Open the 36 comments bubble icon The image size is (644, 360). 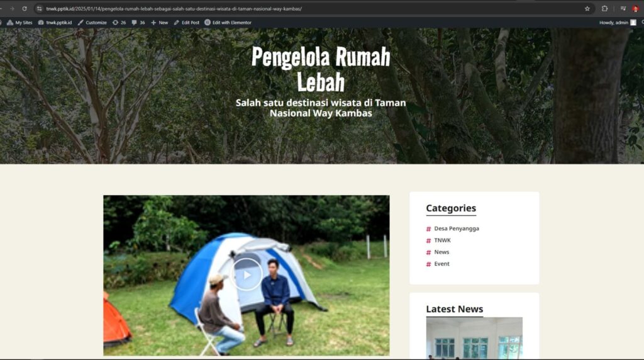138,23
